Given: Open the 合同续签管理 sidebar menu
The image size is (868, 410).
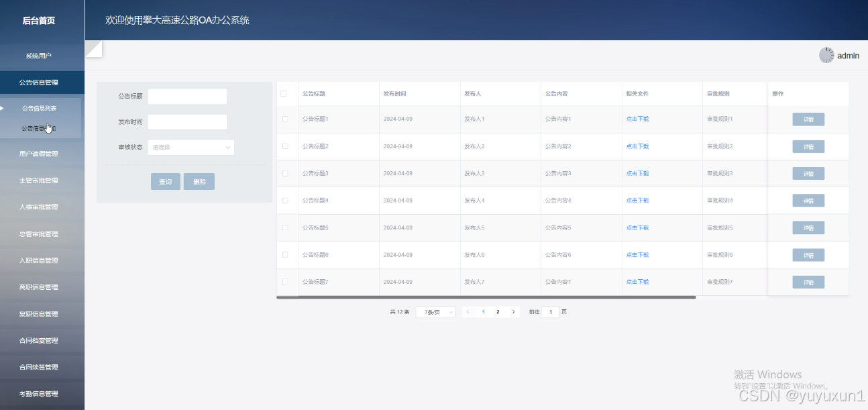Looking at the screenshot, I should pos(39,367).
